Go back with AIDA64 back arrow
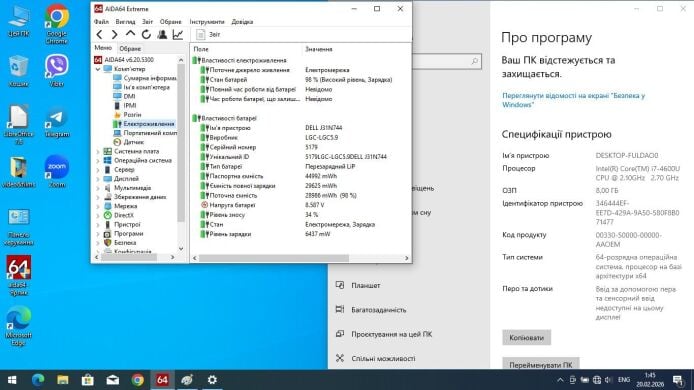The width and height of the screenshot is (694, 390). [100, 35]
